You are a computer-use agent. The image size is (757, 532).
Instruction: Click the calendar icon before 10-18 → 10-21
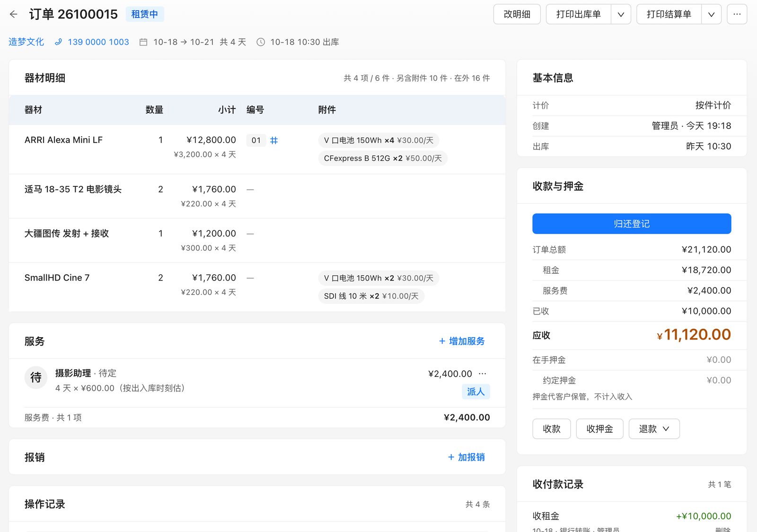(143, 42)
